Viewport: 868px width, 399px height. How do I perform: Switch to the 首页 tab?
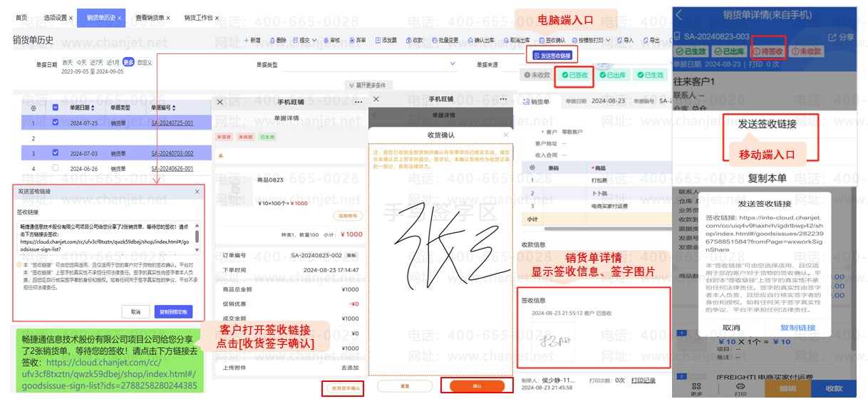click(21, 17)
